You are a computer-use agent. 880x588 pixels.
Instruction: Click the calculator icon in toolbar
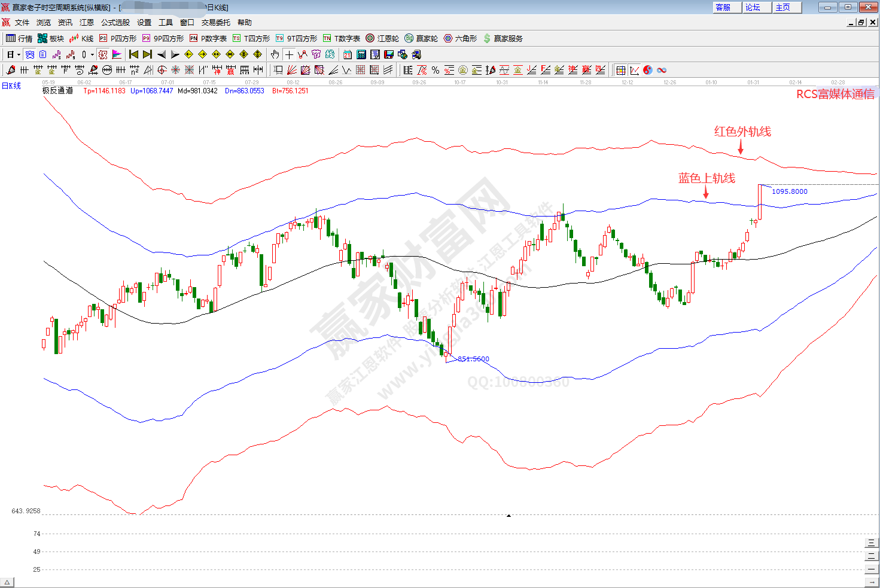click(x=361, y=54)
